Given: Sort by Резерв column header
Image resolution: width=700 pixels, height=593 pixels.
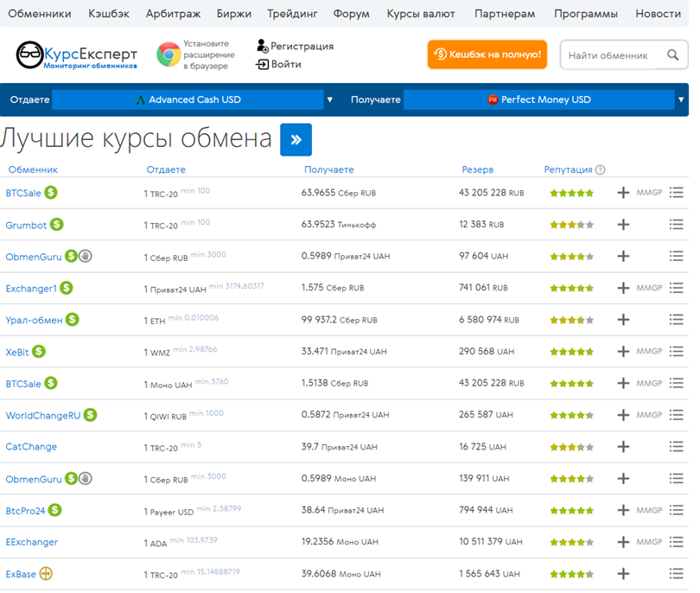Looking at the screenshot, I should point(478,169).
